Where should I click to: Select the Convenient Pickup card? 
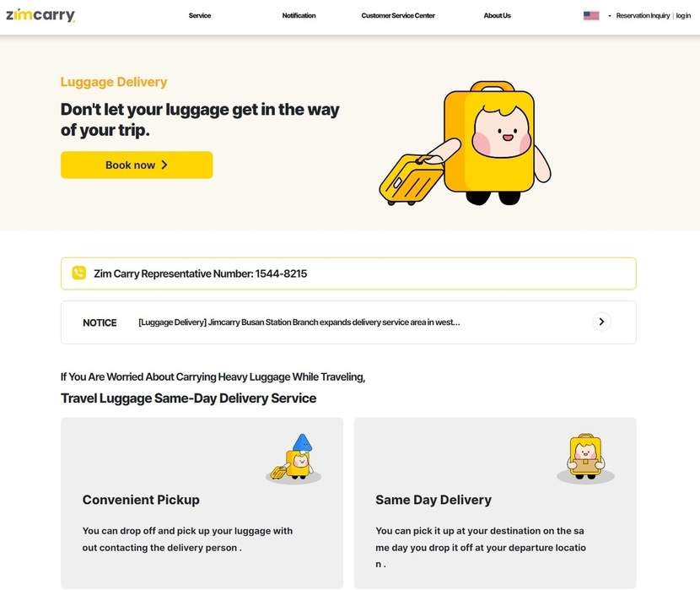(202, 503)
